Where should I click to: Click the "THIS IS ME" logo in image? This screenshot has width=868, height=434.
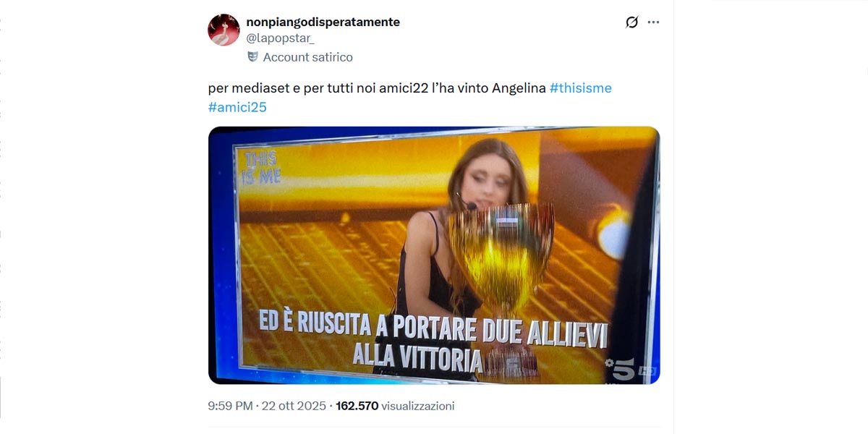click(x=261, y=167)
